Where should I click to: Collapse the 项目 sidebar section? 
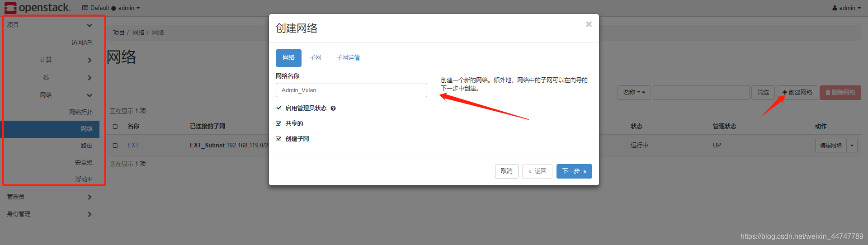pyautogui.click(x=50, y=25)
